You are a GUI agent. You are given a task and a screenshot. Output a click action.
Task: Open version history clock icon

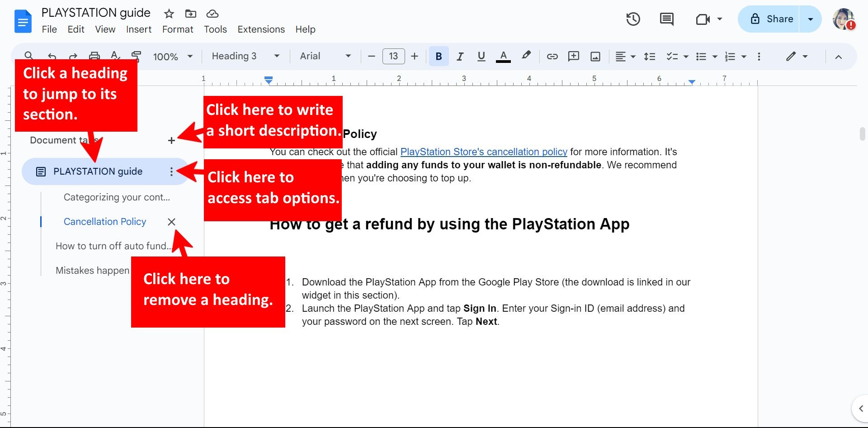[633, 19]
